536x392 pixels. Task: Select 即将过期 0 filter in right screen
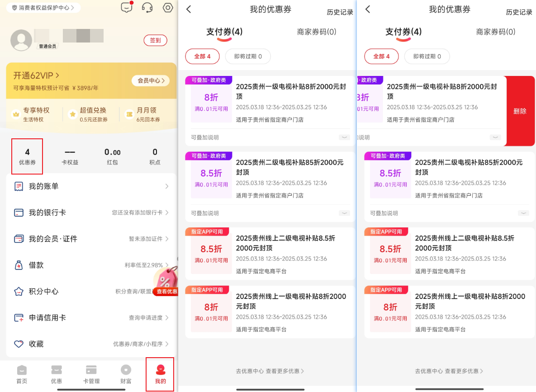(427, 57)
